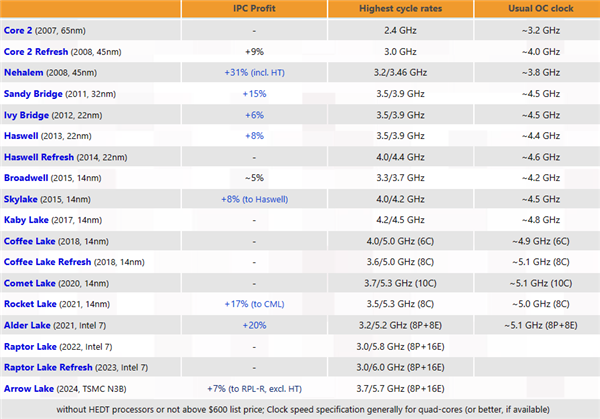Viewport: 600px width, 419px height.
Task: Open the Core 2 Refresh row label
Action: pyautogui.click(x=35, y=50)
